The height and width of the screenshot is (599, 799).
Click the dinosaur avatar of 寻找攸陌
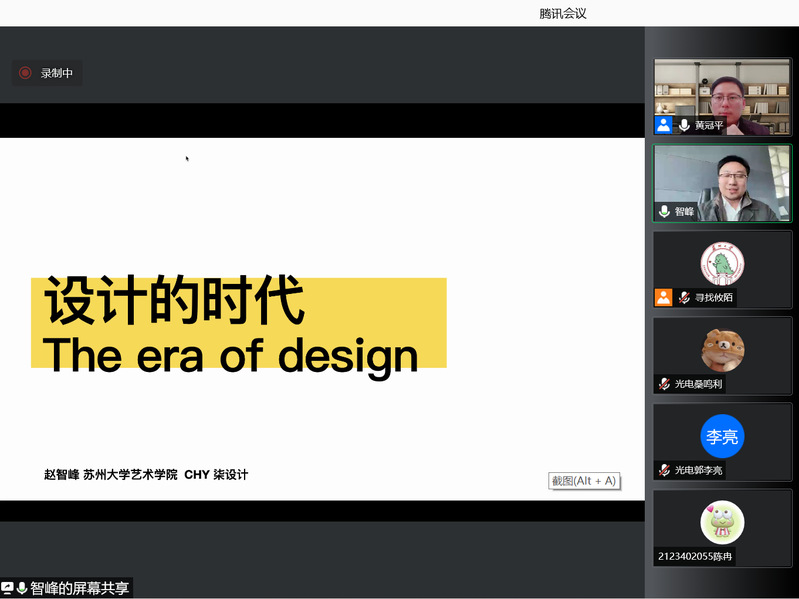tap(722, 263)
